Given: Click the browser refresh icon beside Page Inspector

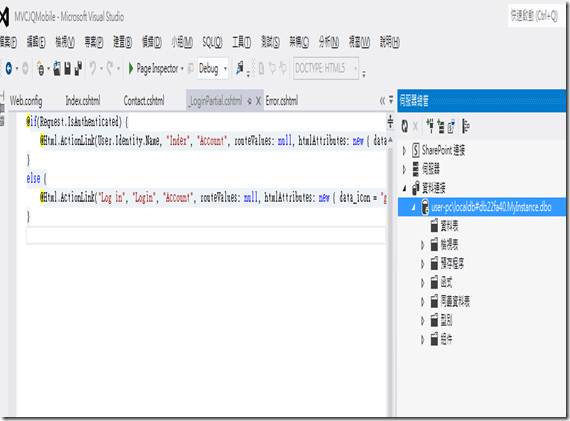Looking at the screenshot, I should coord(190,68).
